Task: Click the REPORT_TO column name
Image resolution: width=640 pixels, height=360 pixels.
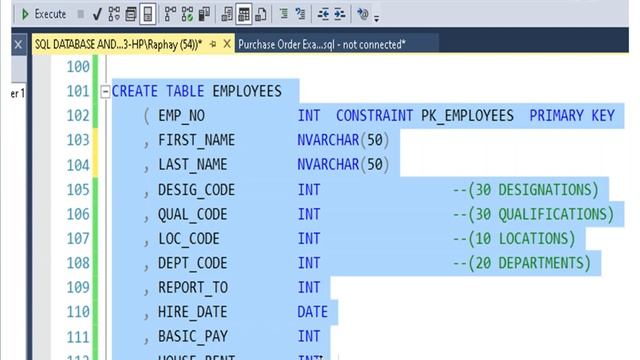Action: pyautogui.click(x=193, y=288)
